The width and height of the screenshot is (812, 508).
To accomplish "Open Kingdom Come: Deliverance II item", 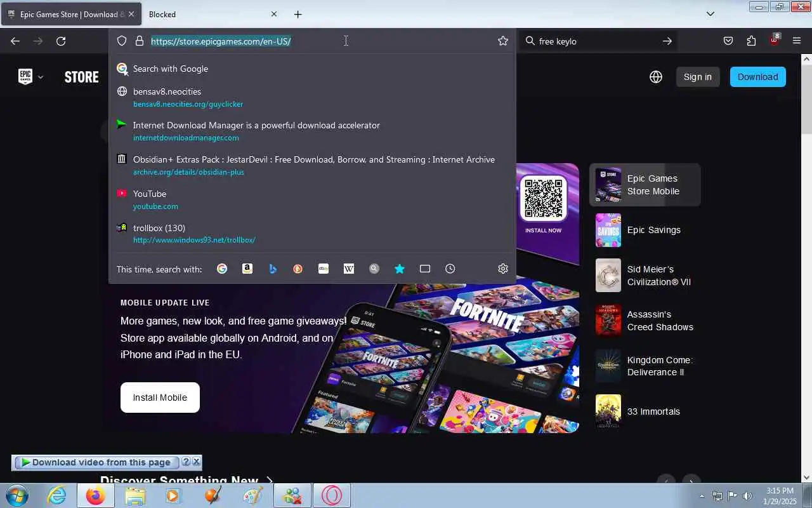I will click(x=645, y=366).
